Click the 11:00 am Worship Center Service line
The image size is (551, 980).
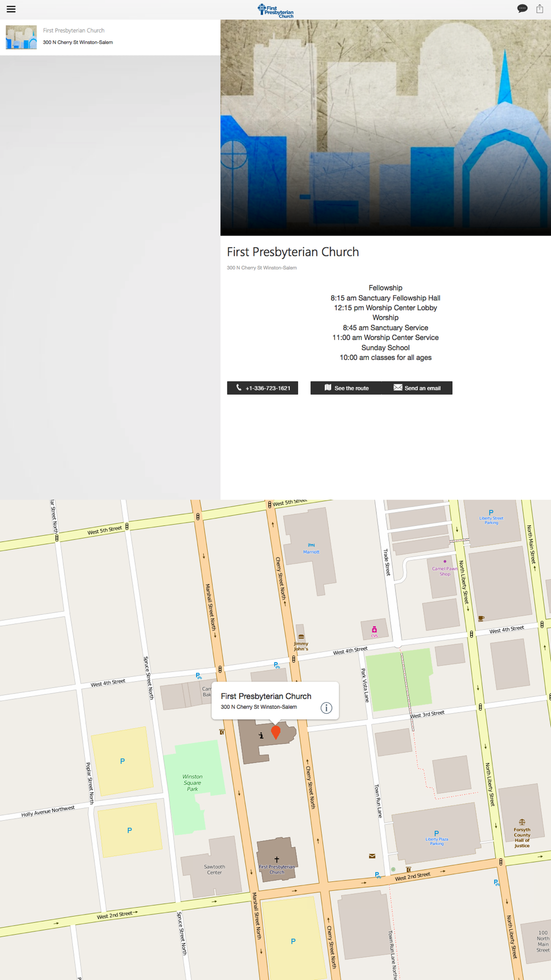[x=386, y=338]
